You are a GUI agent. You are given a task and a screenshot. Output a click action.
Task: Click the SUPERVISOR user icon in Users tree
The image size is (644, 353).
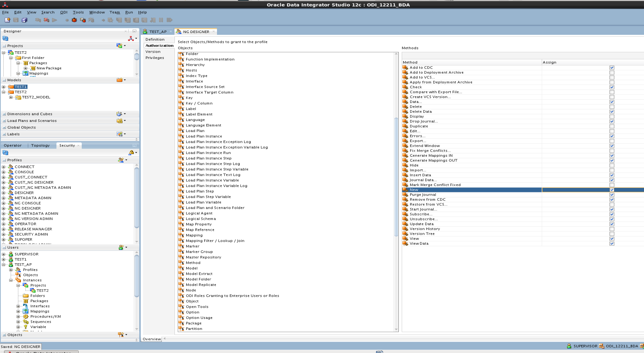(11, 254)
